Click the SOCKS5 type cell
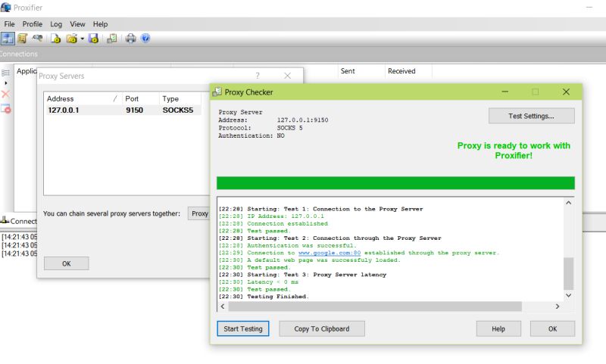Image resolution: width=606 pixels, height=364 pixels. coord(178,110)
